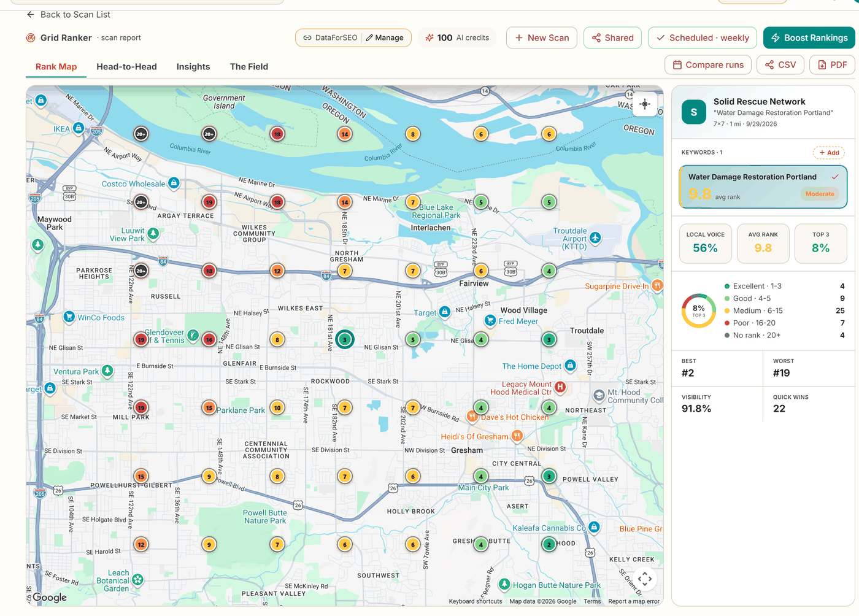Click the Legacy Mount Hood Medical hospital icon
The image size is (859, 616).
pyautogui.click(x=560, y=387)
